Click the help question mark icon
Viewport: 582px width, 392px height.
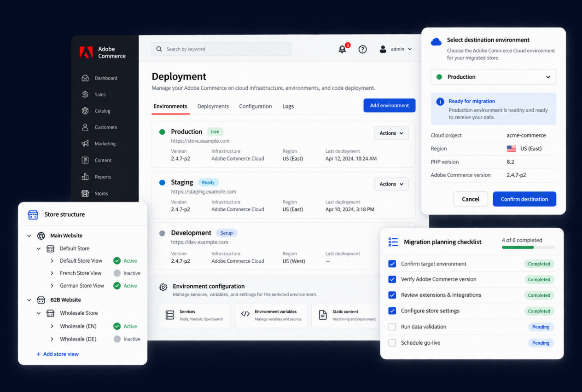click(x=363, y=49)
